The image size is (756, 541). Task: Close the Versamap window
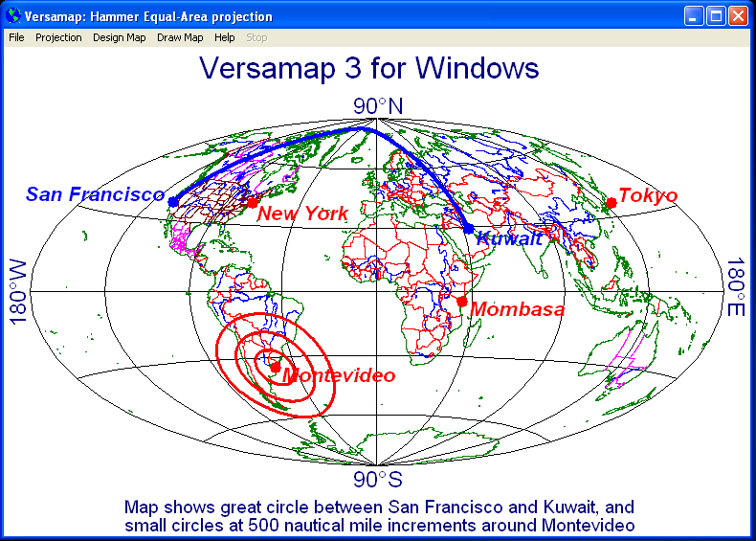[x=738, y=16]
